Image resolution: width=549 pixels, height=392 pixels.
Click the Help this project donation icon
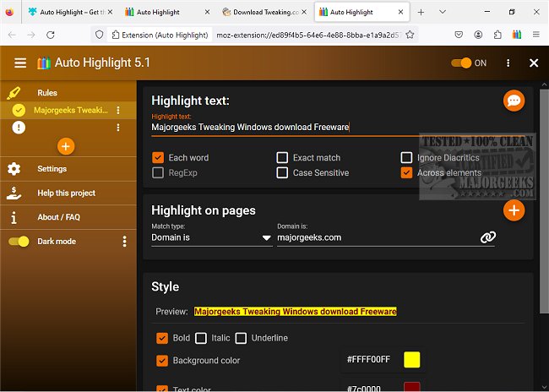[14, 193]
